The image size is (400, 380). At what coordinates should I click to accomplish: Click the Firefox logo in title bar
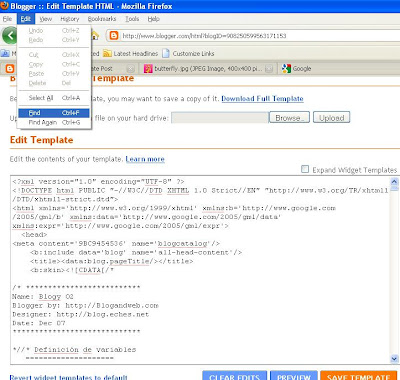coord(4,5)
